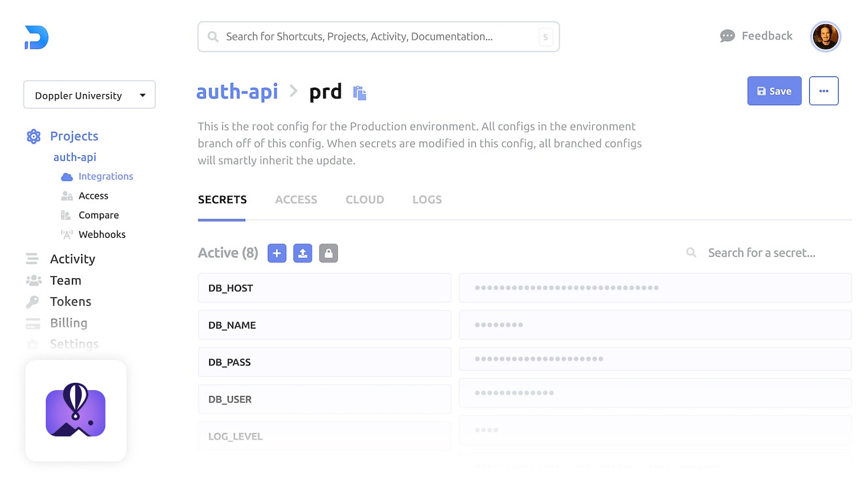The width and height of the screenshot is (868, 490).
Task: Select the Webhooks antenna icon
Action: [67, 234]
